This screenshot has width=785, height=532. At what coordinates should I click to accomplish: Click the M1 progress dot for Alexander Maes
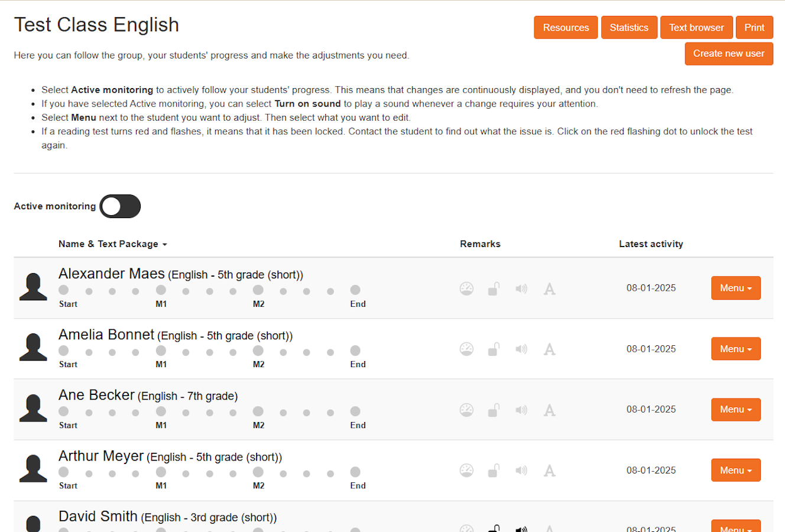pyautogui.click(x=161, y=290)
